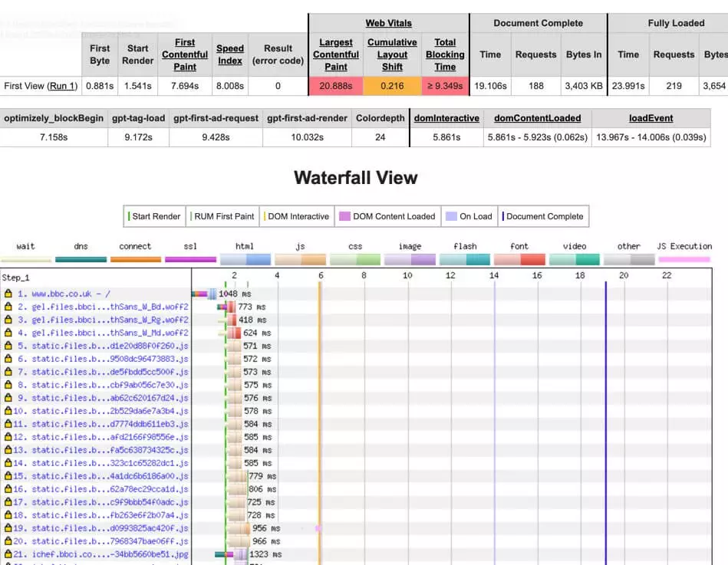Click the First Contentful Paint header link
This screenshot has height=565, width=728.
tap(185, 54)
